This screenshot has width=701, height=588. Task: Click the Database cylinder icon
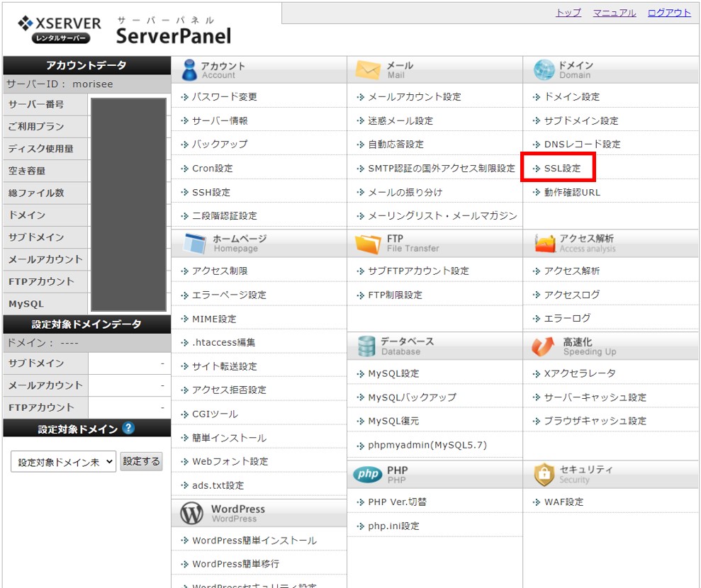pyautogui.click(x=366, y=346)
